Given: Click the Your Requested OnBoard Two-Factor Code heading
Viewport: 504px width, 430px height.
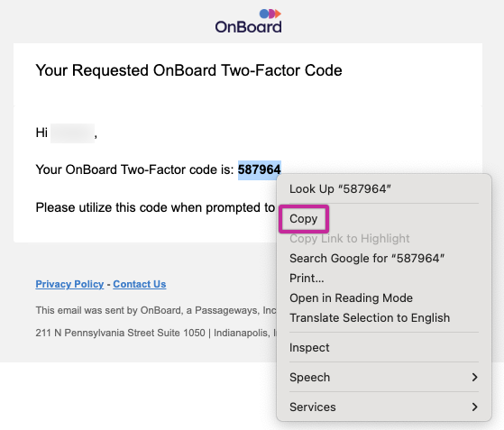Looking at the screenshot, I should [188, 70].
